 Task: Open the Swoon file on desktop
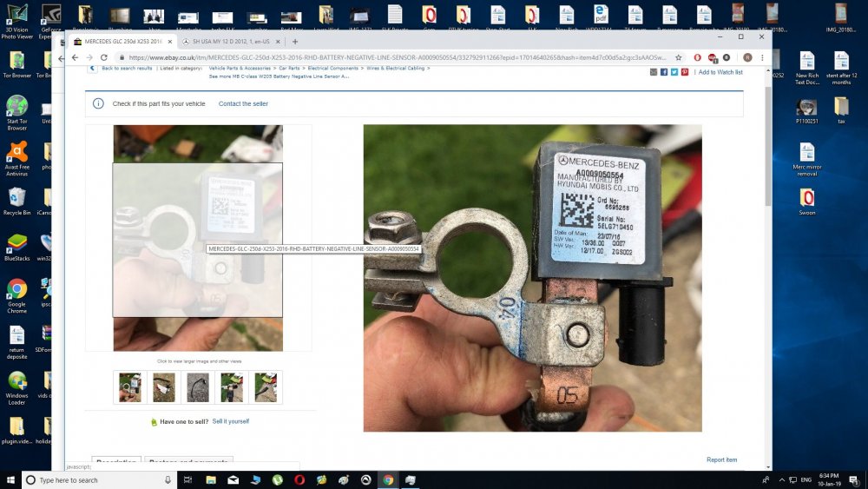pos(807,202)
